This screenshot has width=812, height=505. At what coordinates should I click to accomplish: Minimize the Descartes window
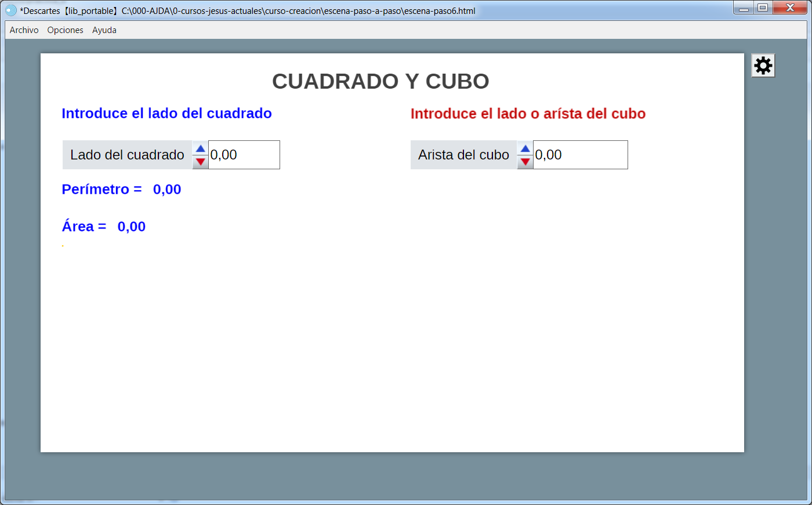click(x=744, y=8)
